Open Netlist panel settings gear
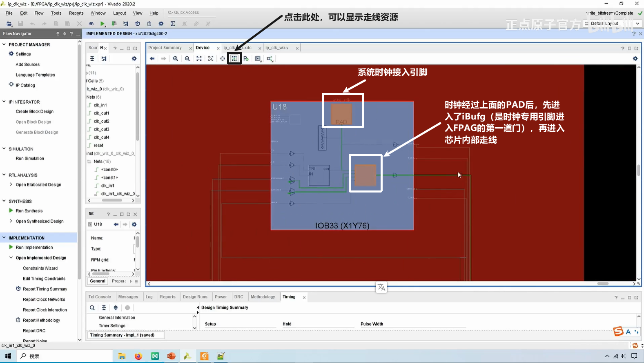The width and height of the screenshot is (644, 363). 134,59
